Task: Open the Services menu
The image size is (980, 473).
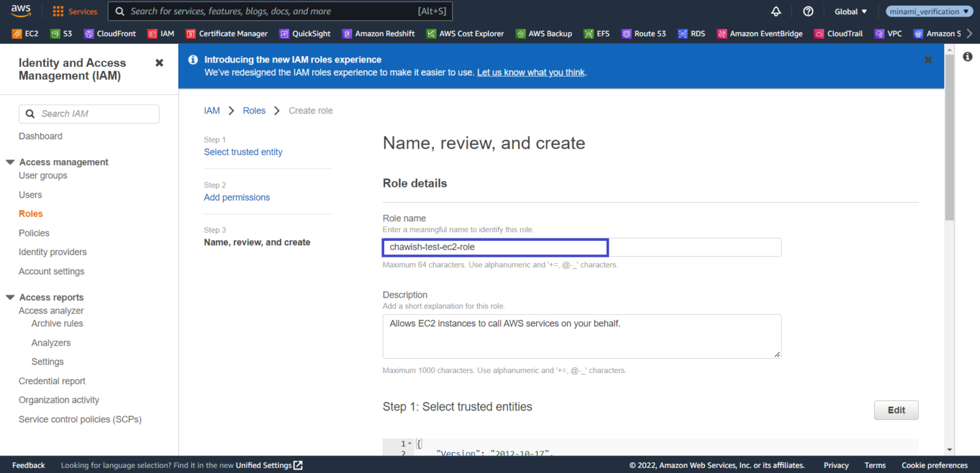Action: pos(75,11)
